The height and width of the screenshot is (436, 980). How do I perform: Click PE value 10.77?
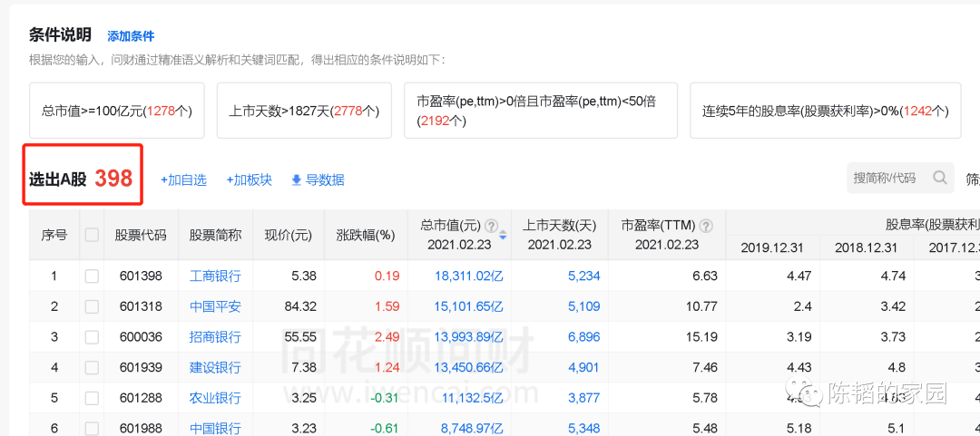[701, 306]
